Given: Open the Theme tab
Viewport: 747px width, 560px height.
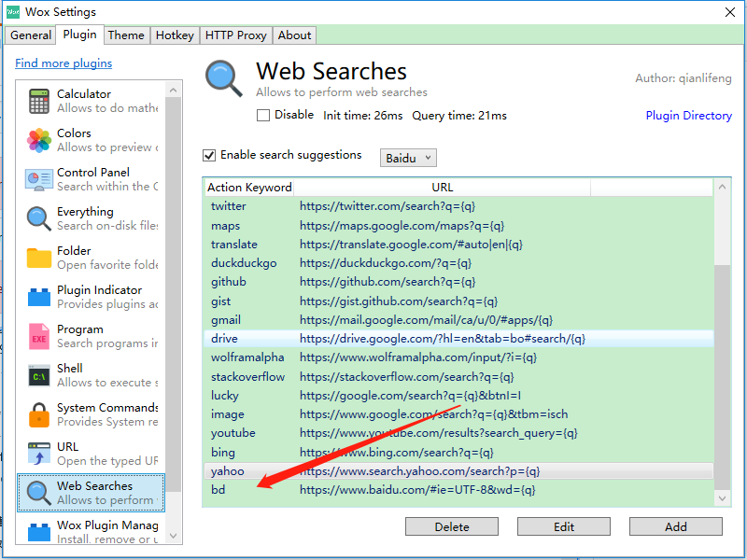Looking at the screenshot, I should click(126, 35).
